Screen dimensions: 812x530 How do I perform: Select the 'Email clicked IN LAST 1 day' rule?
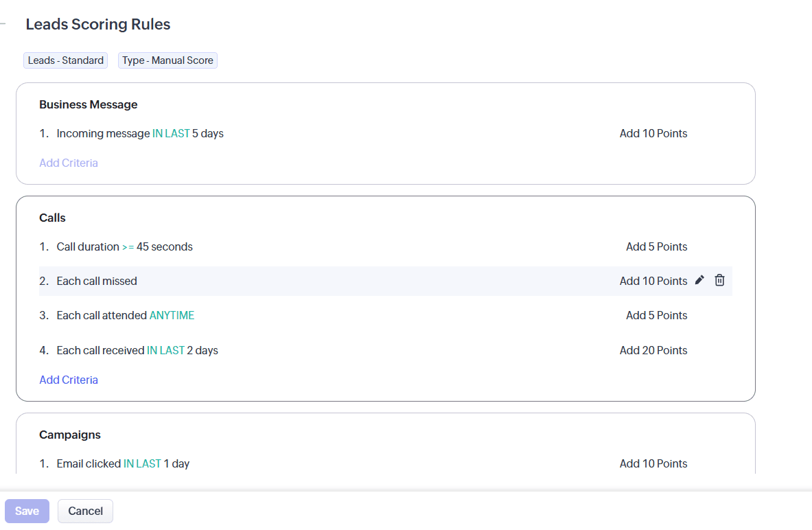click(x=123, y=463)
